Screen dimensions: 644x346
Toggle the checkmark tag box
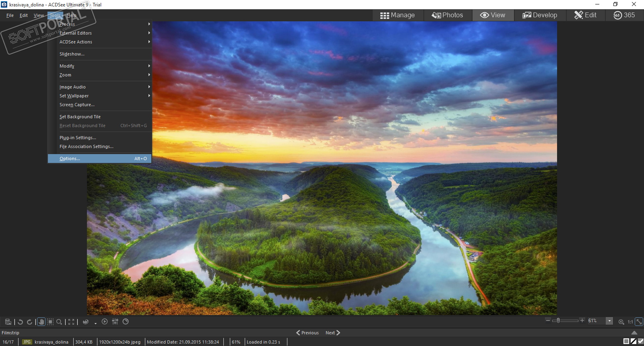[641, 341]
